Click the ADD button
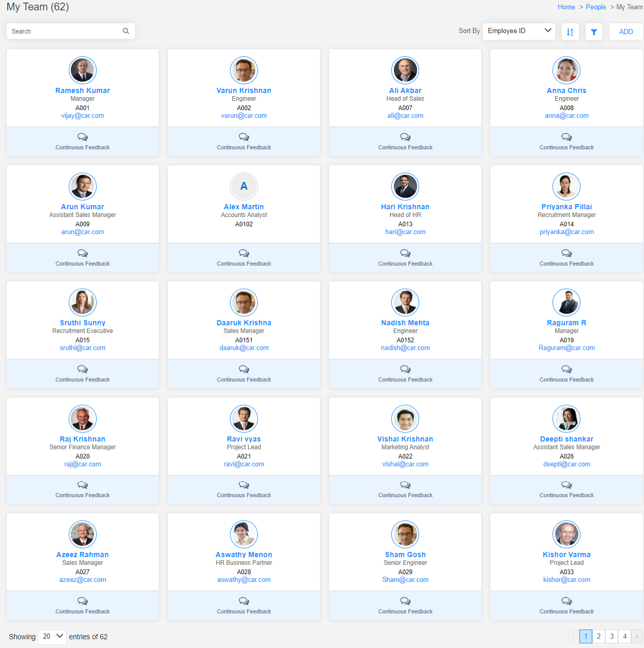 point(625,32)
